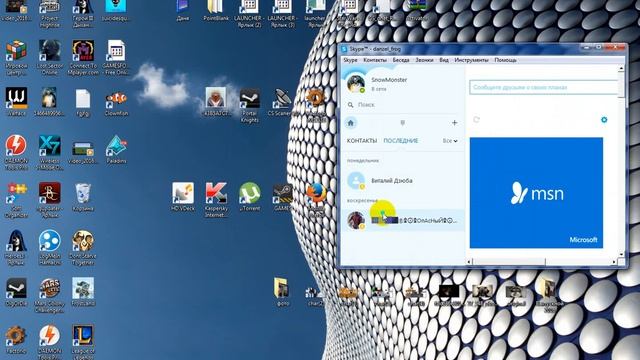Open the League of Legends shortcut
This screenshot has height=360, width=640.
click(83, 342)
